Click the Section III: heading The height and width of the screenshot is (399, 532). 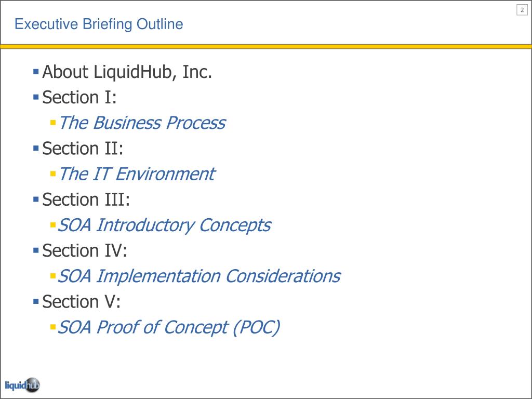(x=86, y=199)
